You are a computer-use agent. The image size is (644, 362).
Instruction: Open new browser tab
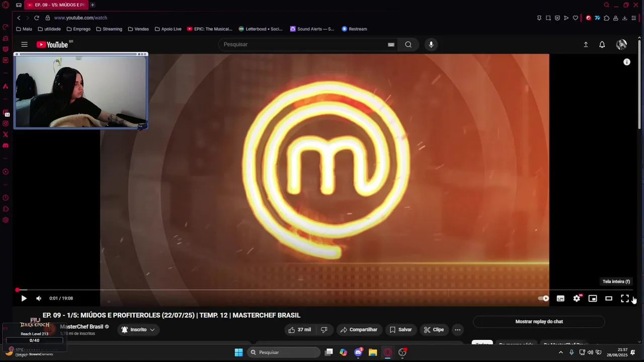pyautogui.click(x=92, y=5)
